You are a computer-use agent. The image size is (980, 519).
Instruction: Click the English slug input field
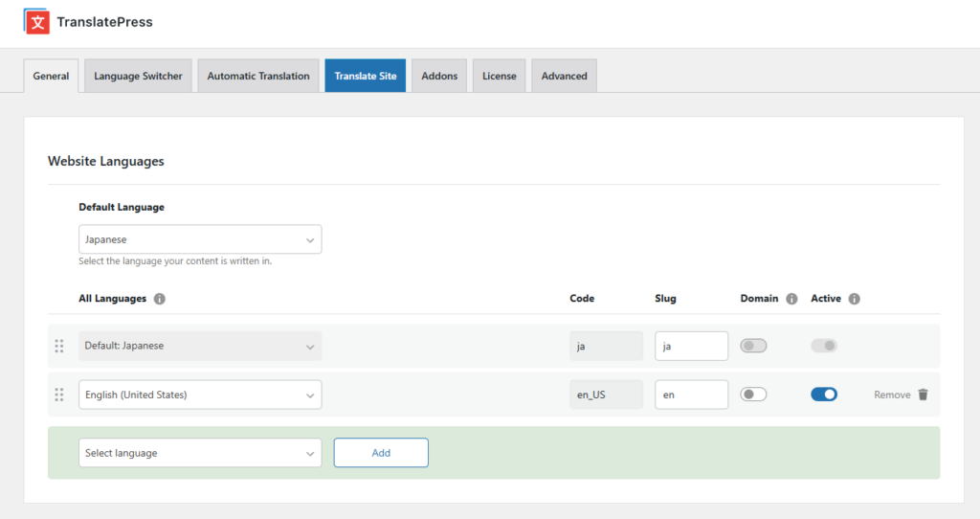(691, 395)
